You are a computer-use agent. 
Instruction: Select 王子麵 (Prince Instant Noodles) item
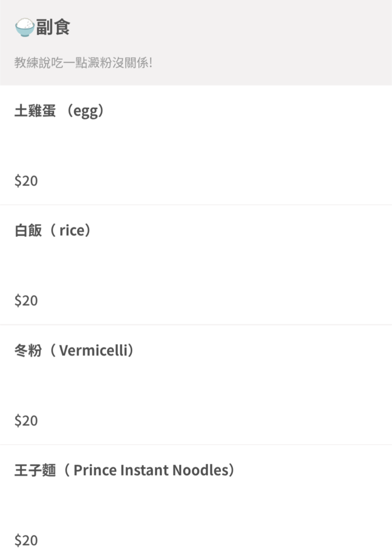196,503
